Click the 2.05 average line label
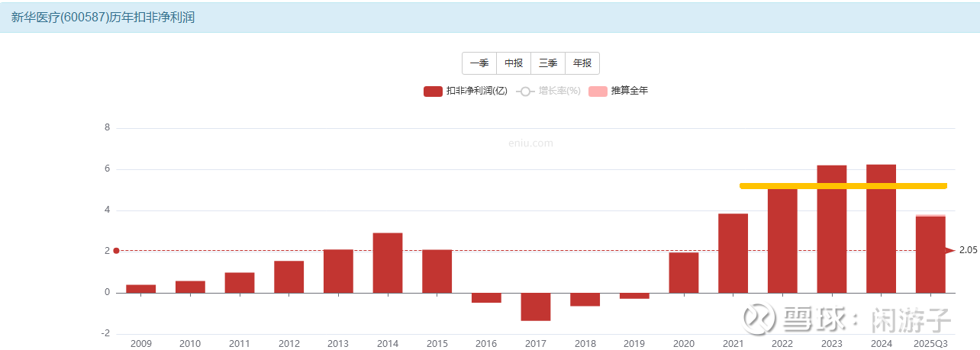 click(969, 250)
